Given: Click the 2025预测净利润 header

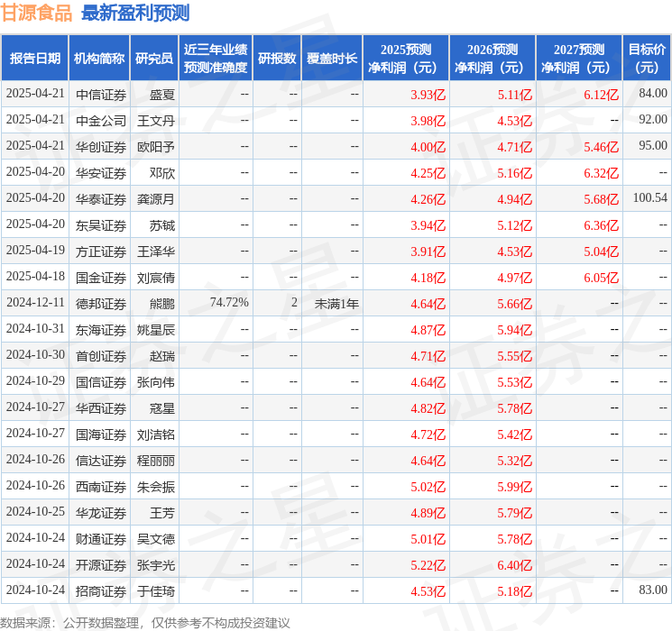Looking at the screenshot, I should click(x=406, y=59).
